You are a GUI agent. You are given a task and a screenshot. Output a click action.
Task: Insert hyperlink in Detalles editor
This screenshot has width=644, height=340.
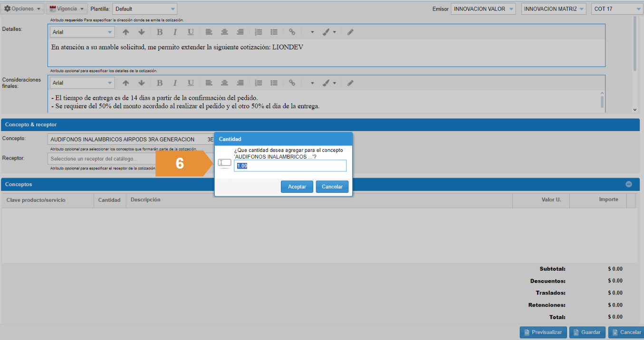292,32
